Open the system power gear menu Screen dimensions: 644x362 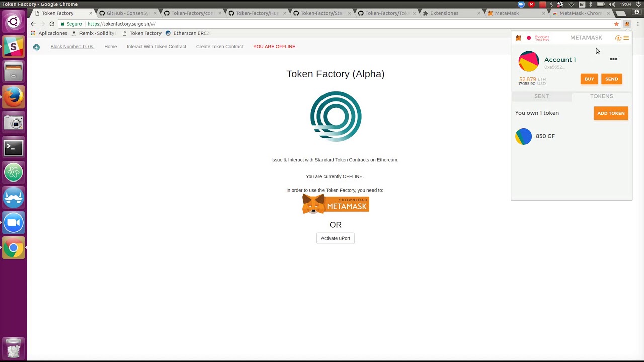(x=638, y=4)
